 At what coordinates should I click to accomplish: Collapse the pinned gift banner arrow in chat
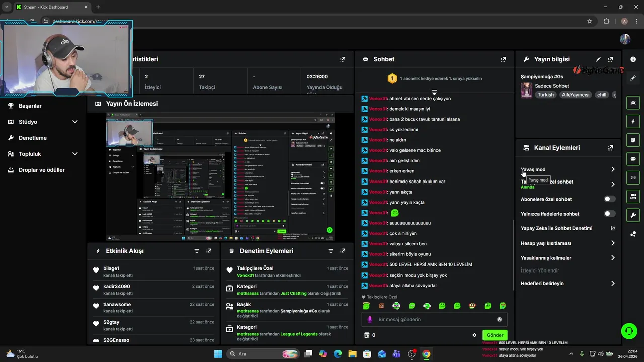[x=434, y=92]
